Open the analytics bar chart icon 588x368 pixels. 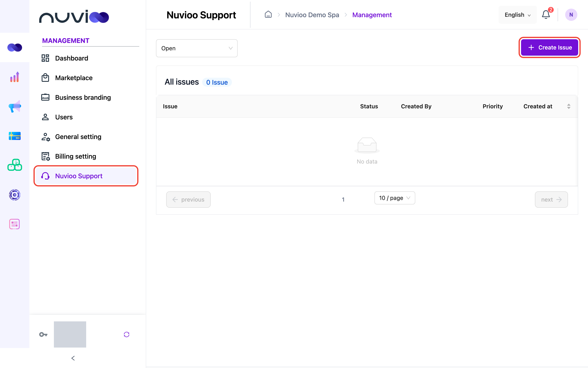pyautogui.click(x=14, y=77)
